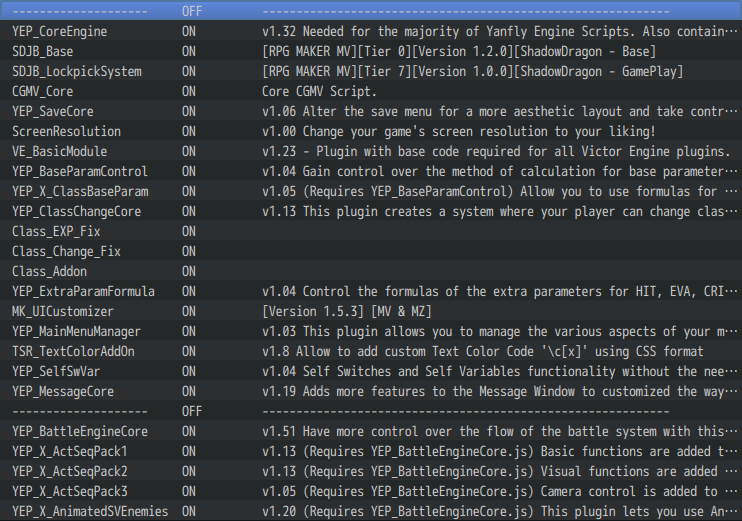
Task: Select Class_Change_Fix plugin row
Action: pyautogui.click(x=371, y=251)
